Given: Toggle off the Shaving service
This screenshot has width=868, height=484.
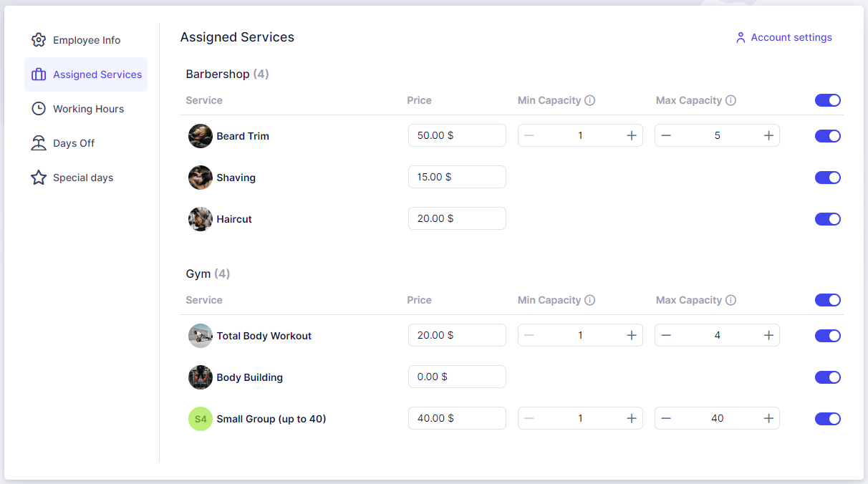Looking at the screenshot, I should tap(827, 178).
